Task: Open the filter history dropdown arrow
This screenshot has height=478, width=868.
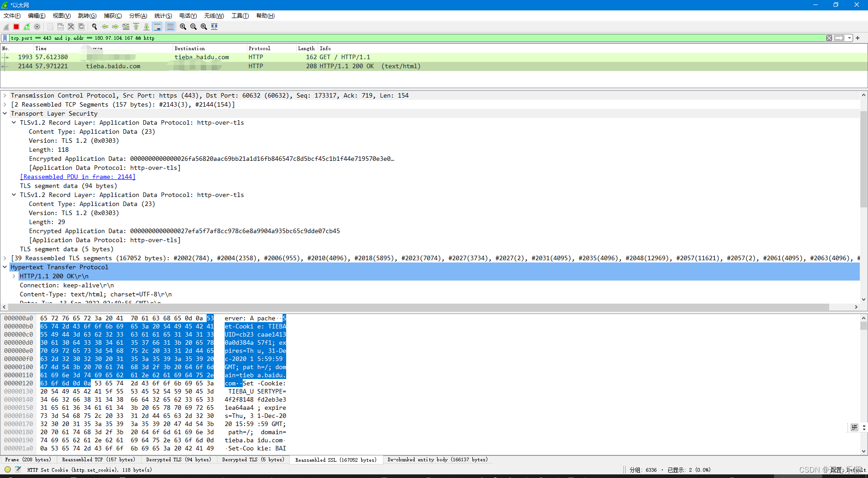Action: (849, 38)
